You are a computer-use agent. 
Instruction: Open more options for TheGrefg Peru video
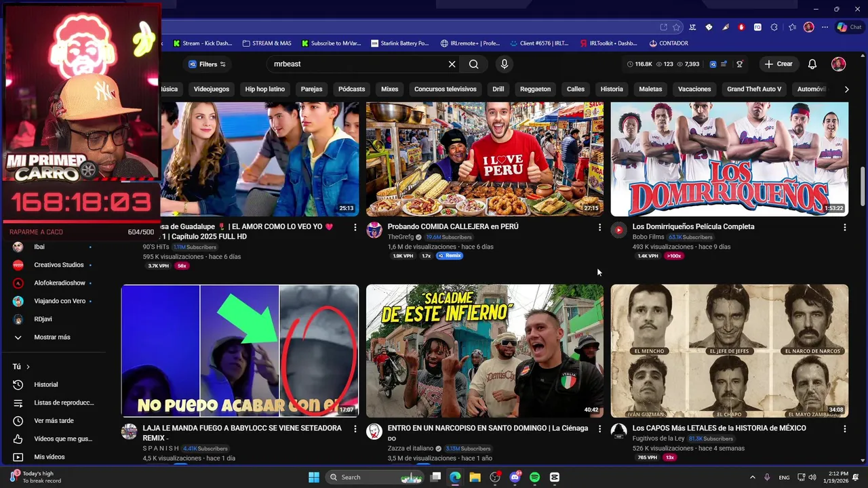pyautogui.click(x=599, y=228)
